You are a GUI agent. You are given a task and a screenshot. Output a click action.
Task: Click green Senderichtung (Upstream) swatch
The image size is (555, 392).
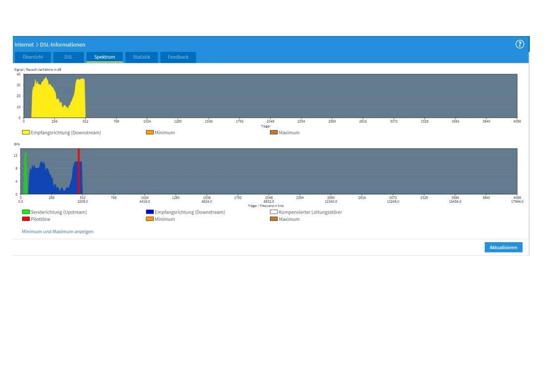pos(26,212)
